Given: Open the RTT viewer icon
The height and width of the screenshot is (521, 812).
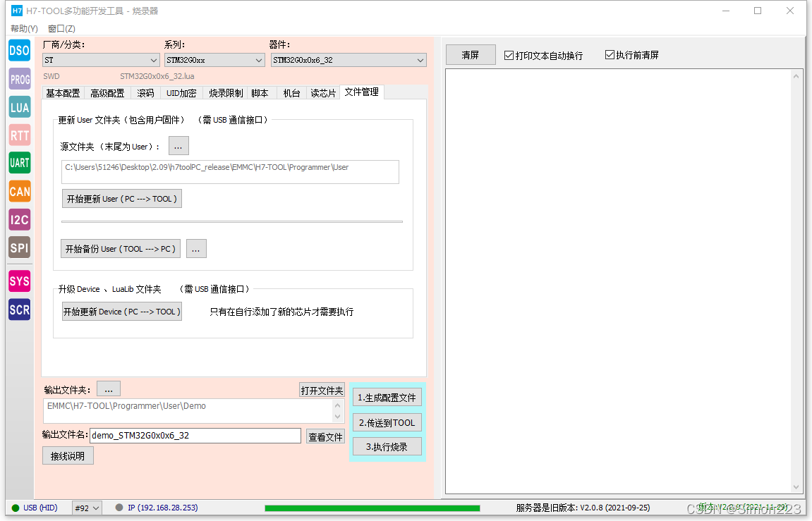Looking at the screenshot, I should pyautogui.click(x=20, y=135).
